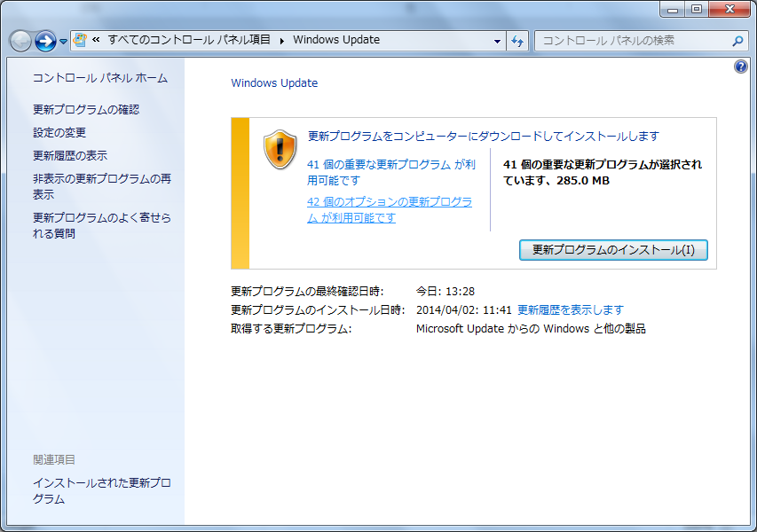The image size is (757, 532).
Task: Click the Control Panel address bar icon
Action: pyautogui.click(x=81, y=40)
